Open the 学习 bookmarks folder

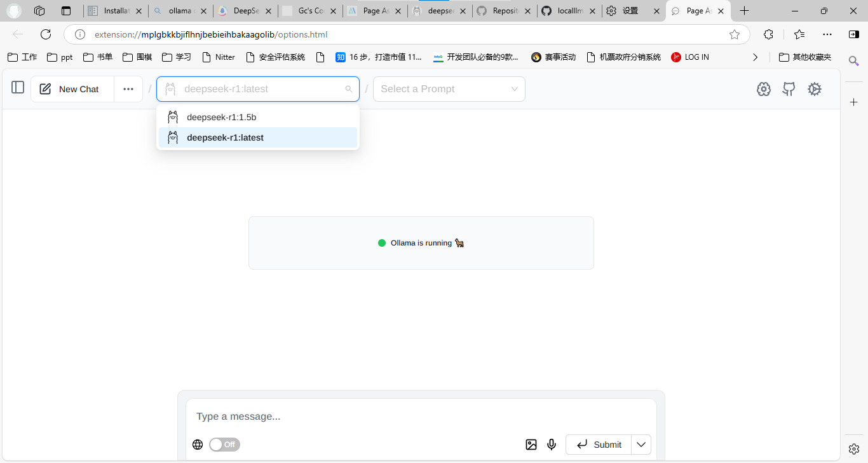(177, 57)
